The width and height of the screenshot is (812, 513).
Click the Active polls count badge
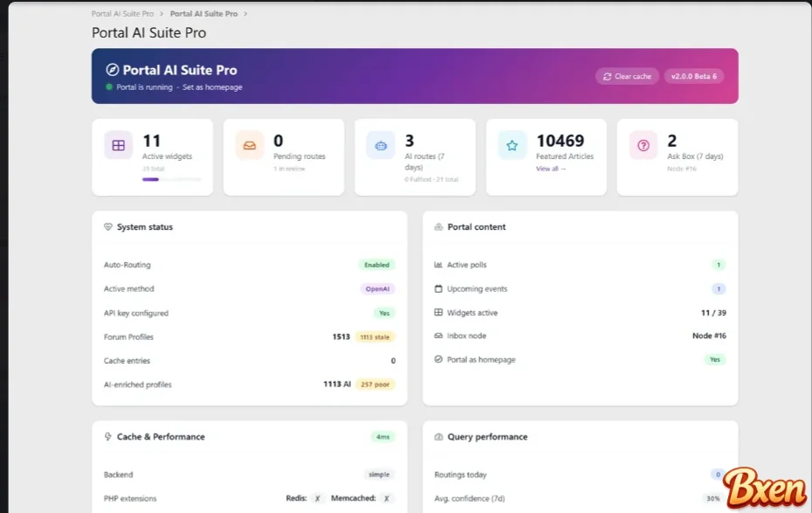(x=719, y=265)
